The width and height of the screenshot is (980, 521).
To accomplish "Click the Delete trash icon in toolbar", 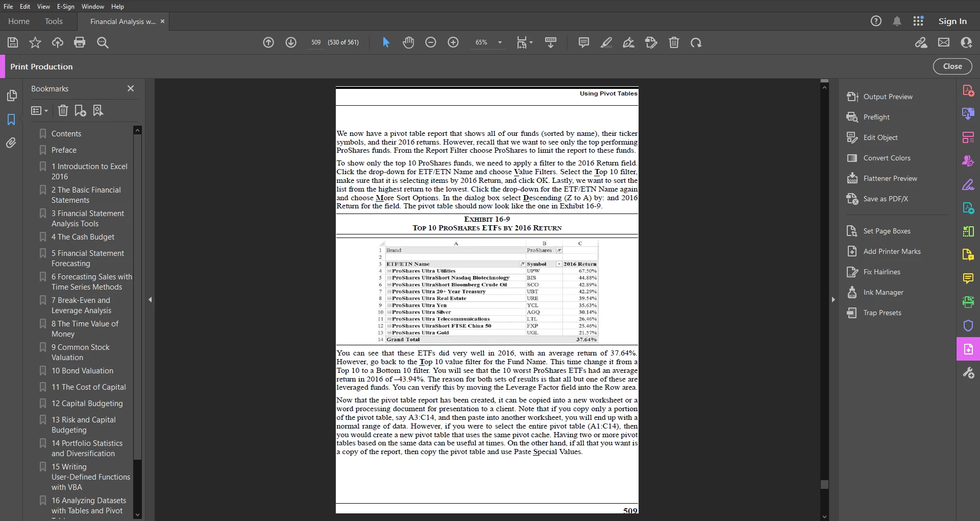I will click(674, 42).
